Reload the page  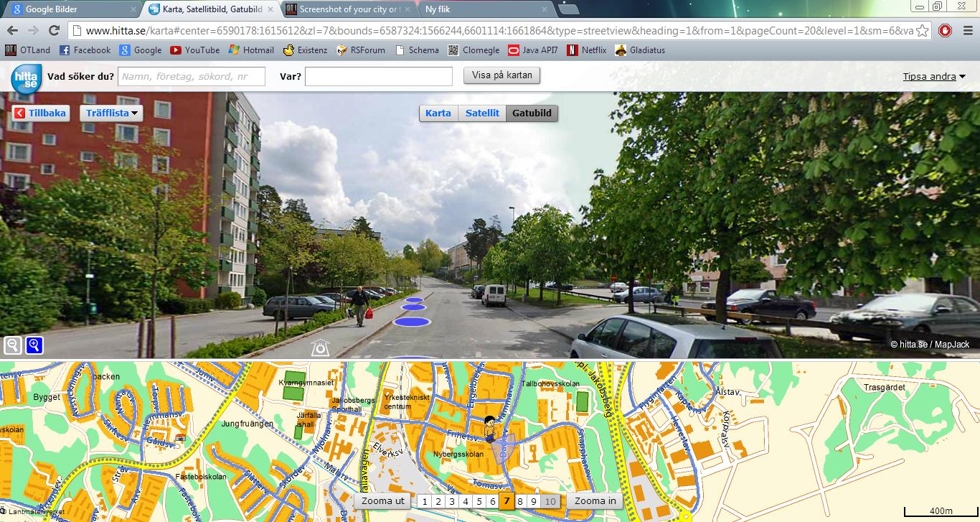point(54,30)
